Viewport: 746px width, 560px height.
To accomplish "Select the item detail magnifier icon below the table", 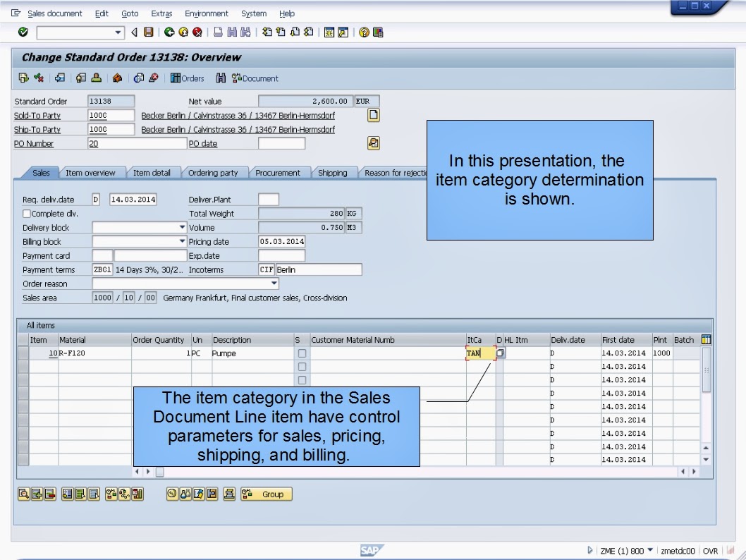I will 23,494.
